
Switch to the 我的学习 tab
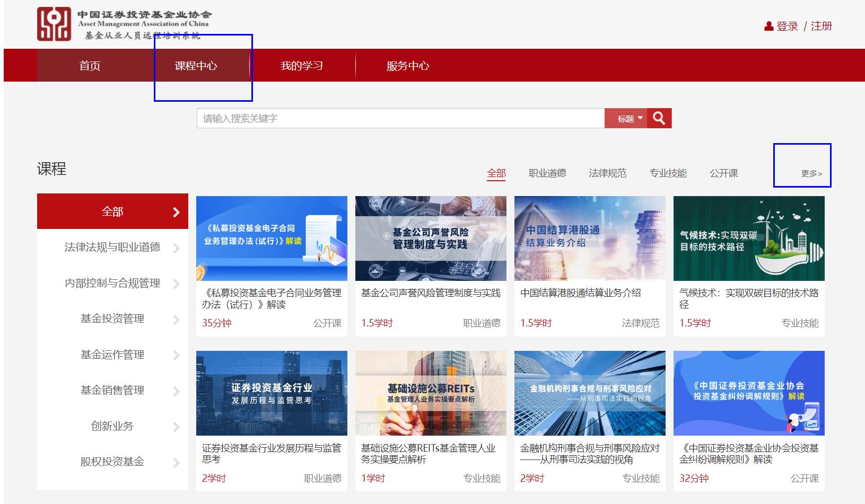coord(303,65)
